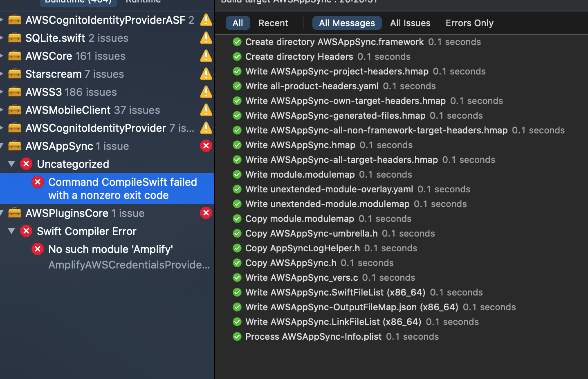Switch to the All Issues filter

pos(410,23)
